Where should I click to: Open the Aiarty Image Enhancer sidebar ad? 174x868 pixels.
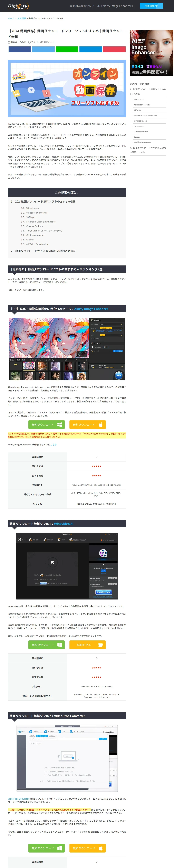pyautogui.click(x=151, y=53)
